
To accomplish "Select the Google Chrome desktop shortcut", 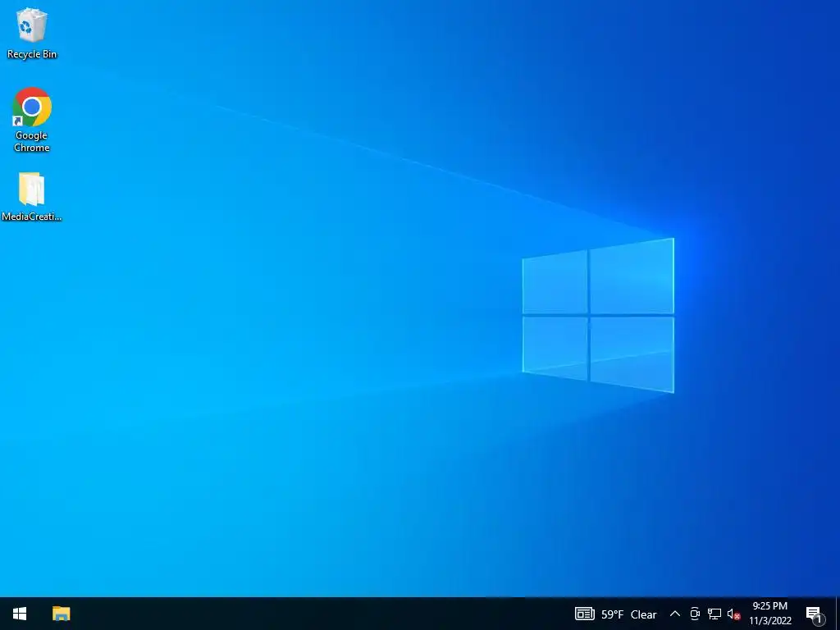I will [32, 120].
